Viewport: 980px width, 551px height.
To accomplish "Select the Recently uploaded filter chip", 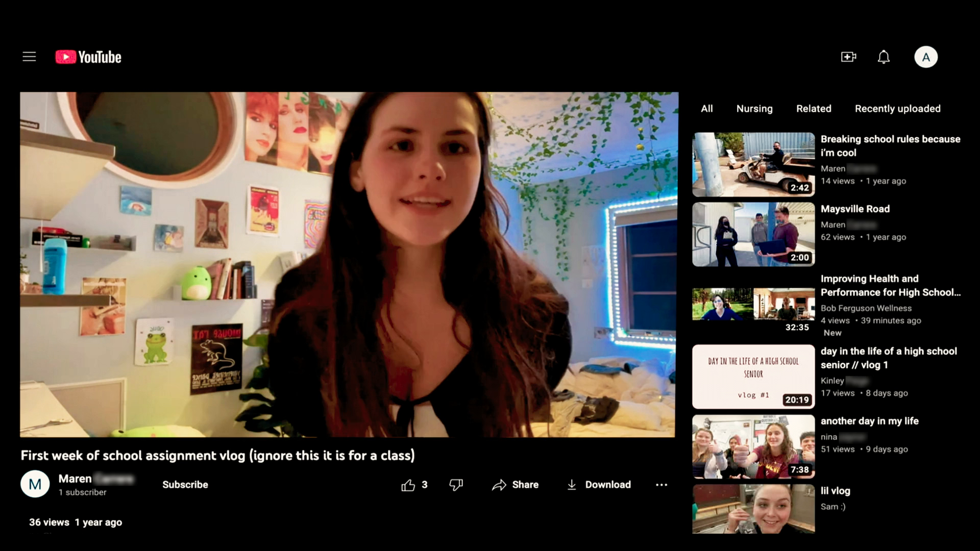I will click(897, 109).
